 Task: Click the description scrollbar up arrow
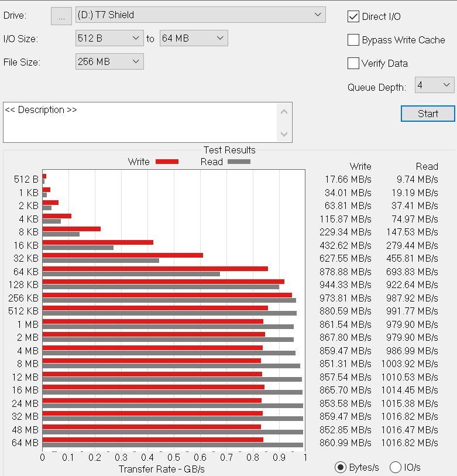pyautogui.click(x=284, y=112)
